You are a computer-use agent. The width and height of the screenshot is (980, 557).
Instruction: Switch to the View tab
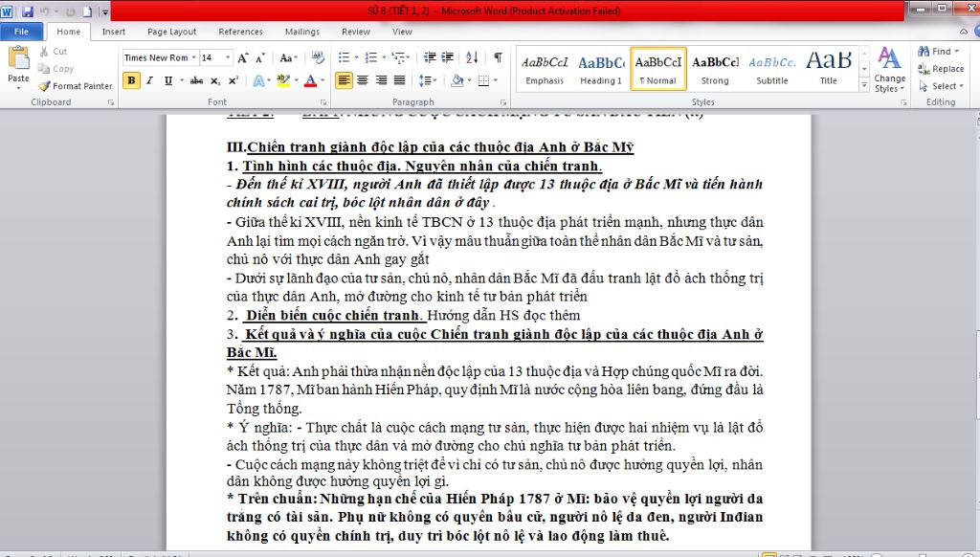403,32
